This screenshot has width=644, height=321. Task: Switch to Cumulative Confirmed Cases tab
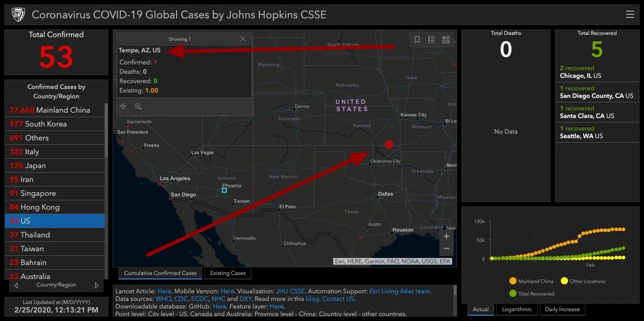point(160,273)
